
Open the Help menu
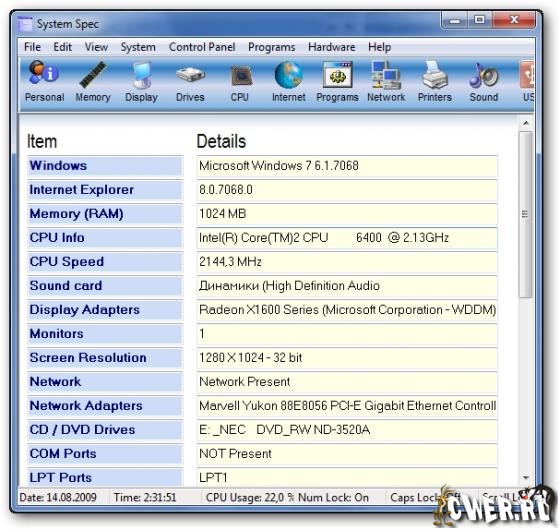tap(379, 47)
